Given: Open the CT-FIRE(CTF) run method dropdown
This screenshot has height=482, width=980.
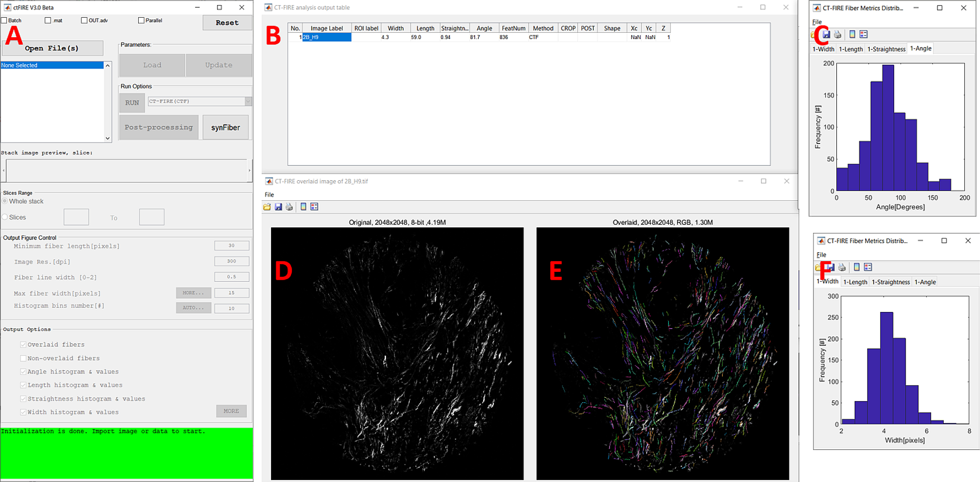Looking at the screenshot, I should 200,101.
